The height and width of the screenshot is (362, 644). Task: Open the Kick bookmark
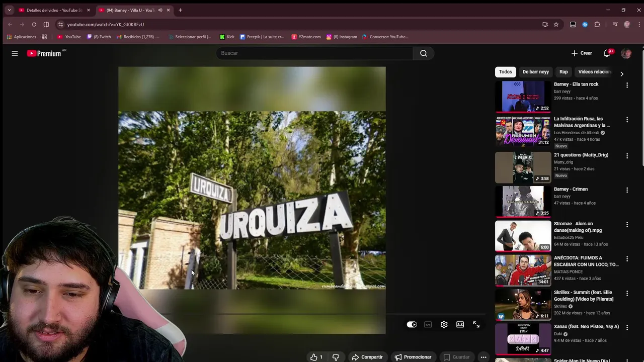pos(227,37)
